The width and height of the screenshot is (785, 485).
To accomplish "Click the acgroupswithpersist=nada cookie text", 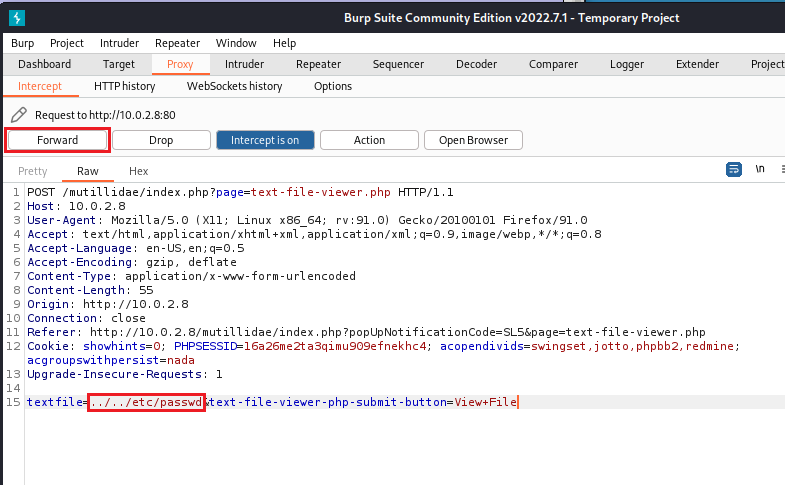I will (x=111, y=360).
